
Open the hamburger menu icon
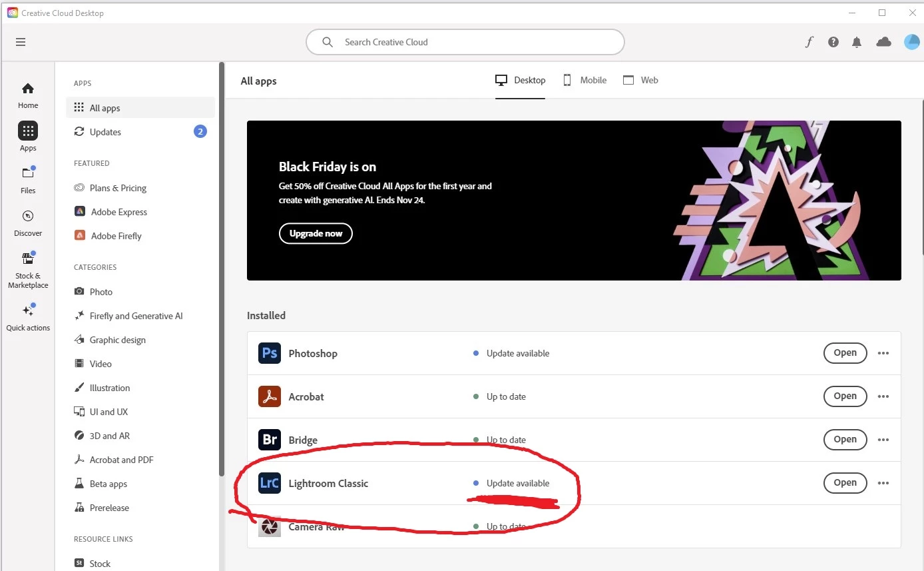point(21,42)
